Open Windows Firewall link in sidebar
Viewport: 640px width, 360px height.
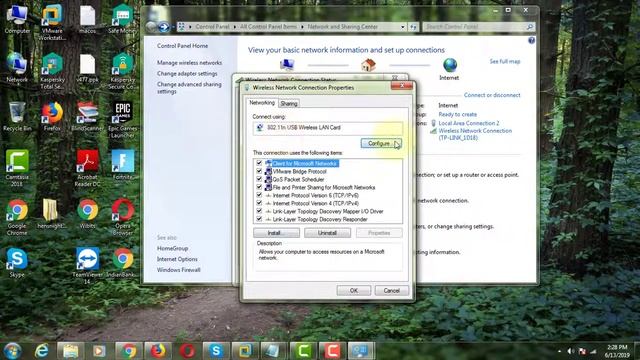(178, 270)
